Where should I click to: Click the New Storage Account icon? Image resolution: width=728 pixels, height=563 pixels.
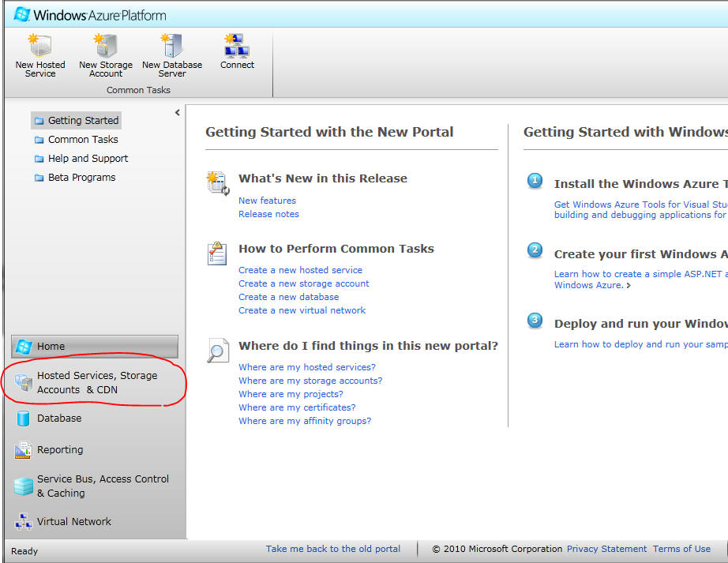click(x=106, y=46)
